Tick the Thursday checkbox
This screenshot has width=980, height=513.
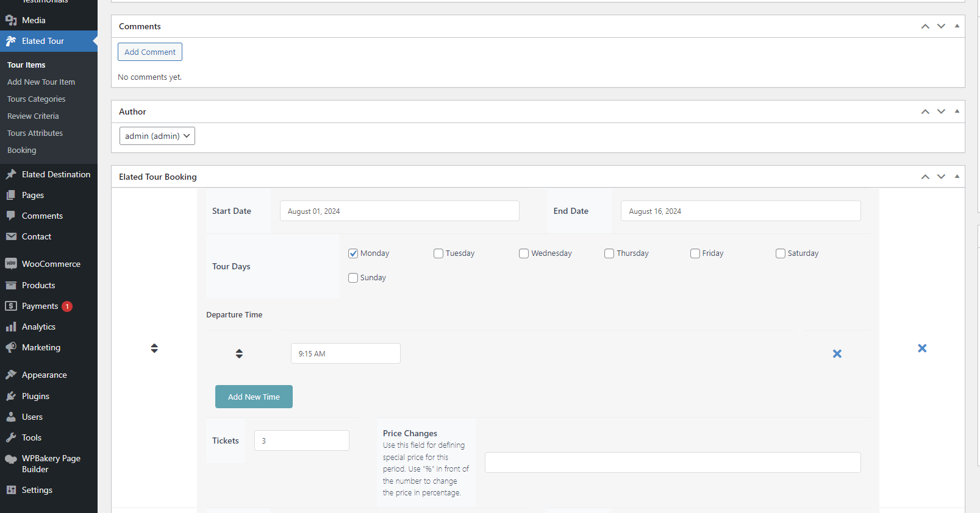(x=609, y=253)
